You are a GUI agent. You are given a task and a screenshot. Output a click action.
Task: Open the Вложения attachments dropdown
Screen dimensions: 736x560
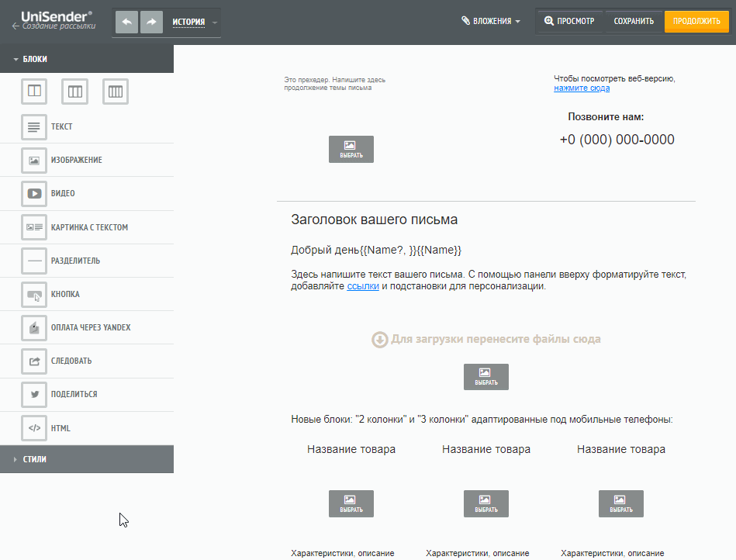[491, 22]
